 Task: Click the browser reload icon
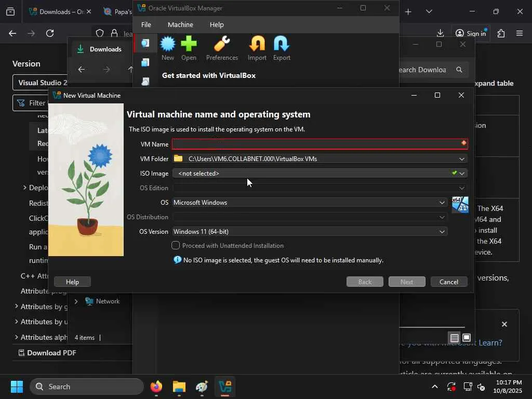click(x=50, y=33)
